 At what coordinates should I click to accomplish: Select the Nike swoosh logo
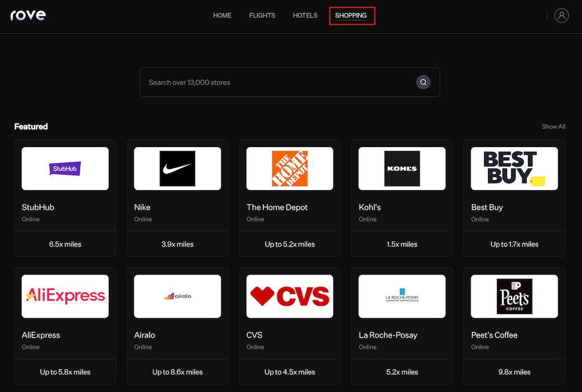177,168
